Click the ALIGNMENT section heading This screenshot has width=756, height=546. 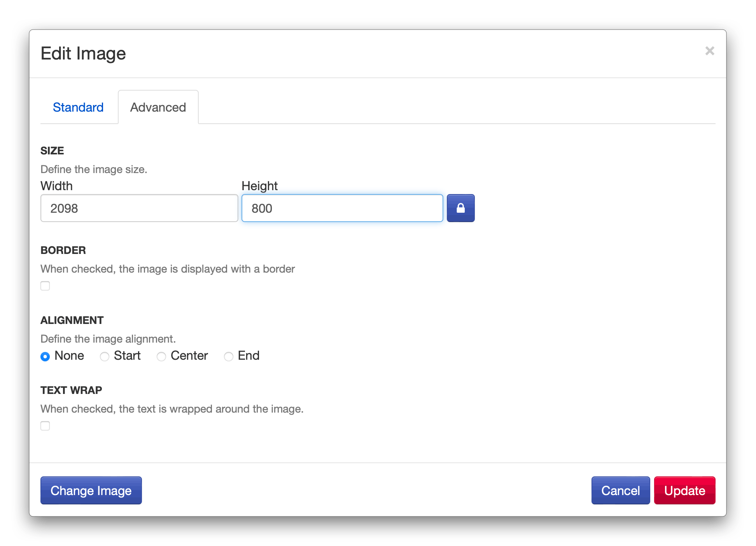72,320
